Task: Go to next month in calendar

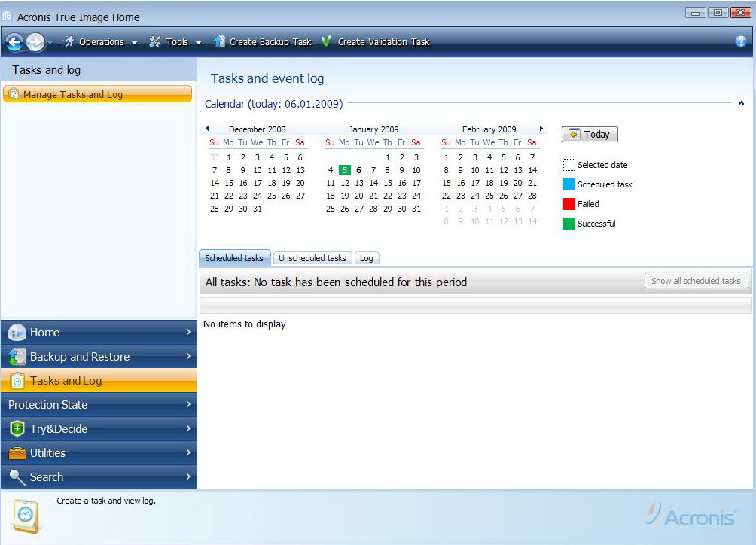Action: (541, 128)
